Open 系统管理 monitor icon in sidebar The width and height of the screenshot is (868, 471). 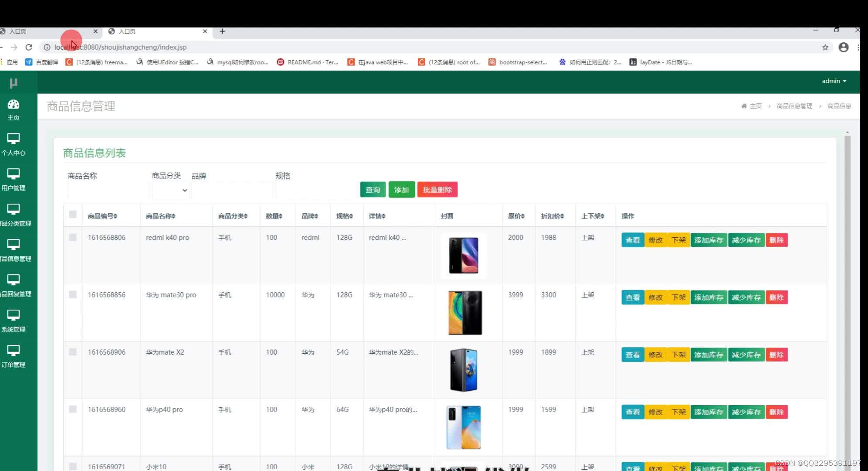coord(14,315)
